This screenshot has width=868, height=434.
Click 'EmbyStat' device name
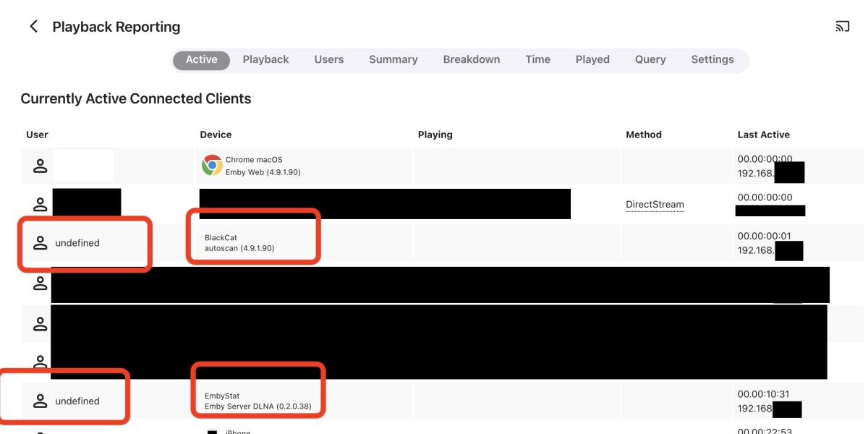point(222,396)
